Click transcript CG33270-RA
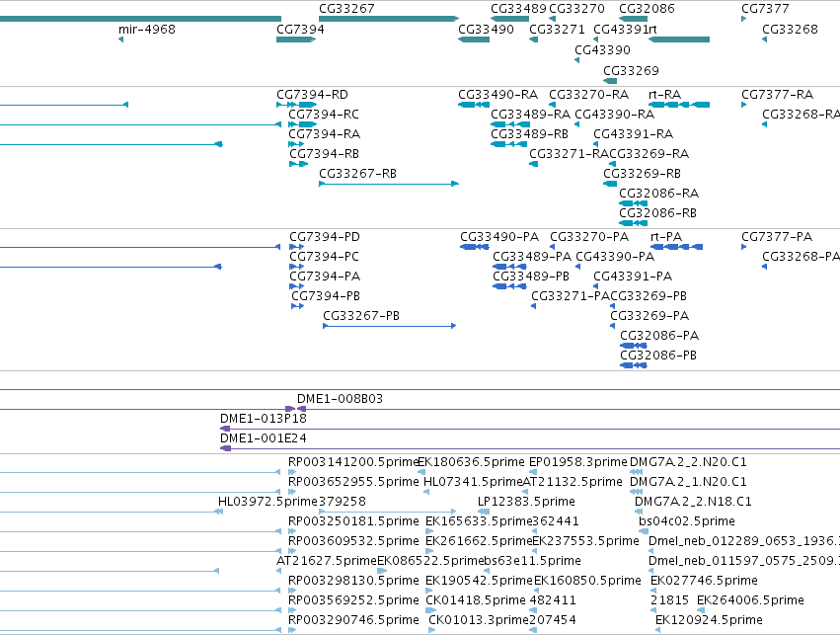This screenshot has height=635, width=840. [x=588, y=95]
